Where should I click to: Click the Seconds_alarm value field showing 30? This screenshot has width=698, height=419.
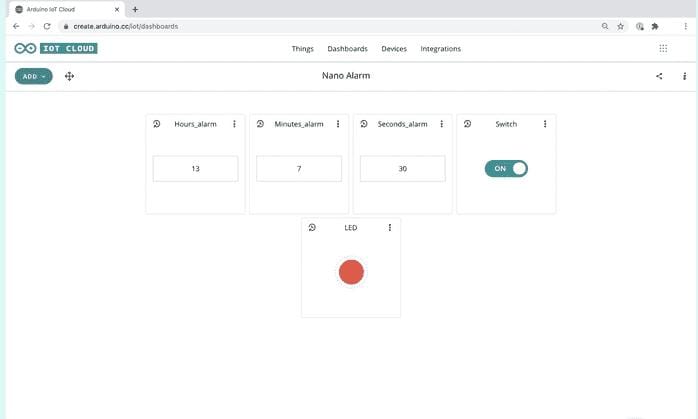(x=402, y=169)
